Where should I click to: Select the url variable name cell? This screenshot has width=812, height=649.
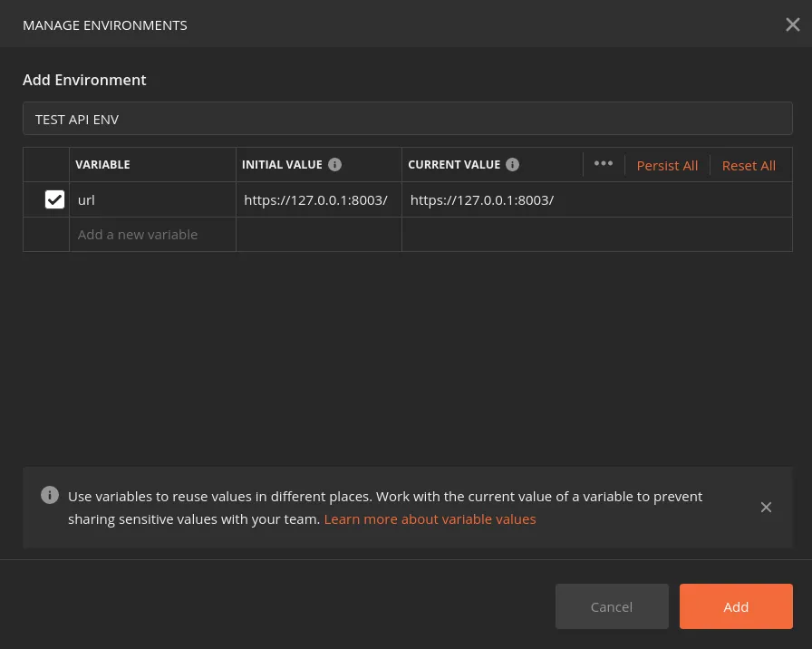point(151,199)
